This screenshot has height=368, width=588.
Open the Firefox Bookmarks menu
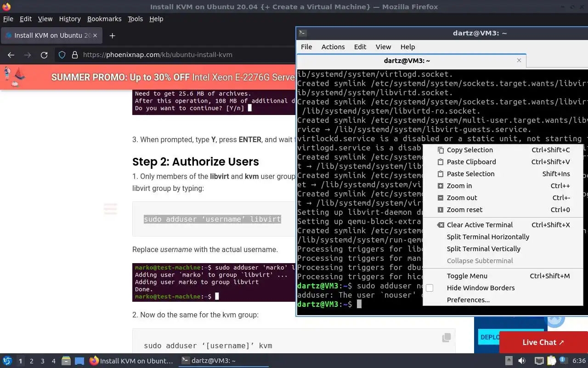coord(104,19)
